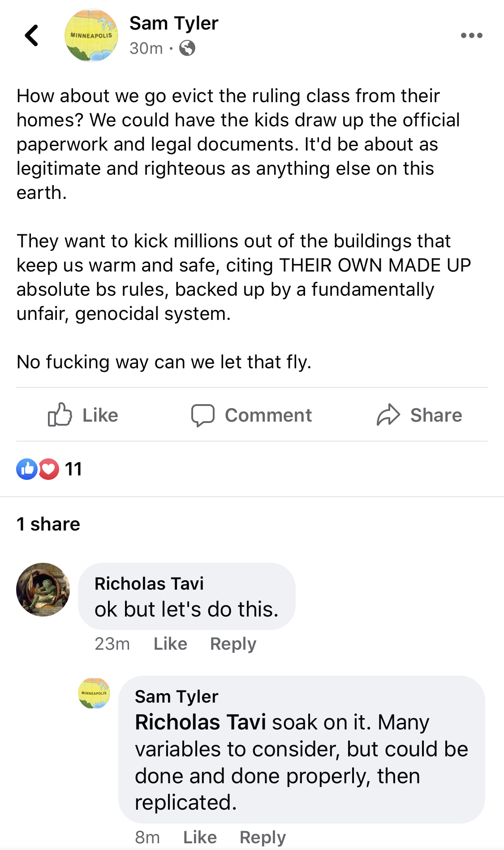This screenshot has width=504, height=850.
Task: Open Richolas Tavi's profile from comment name
Action: point(149,583)
